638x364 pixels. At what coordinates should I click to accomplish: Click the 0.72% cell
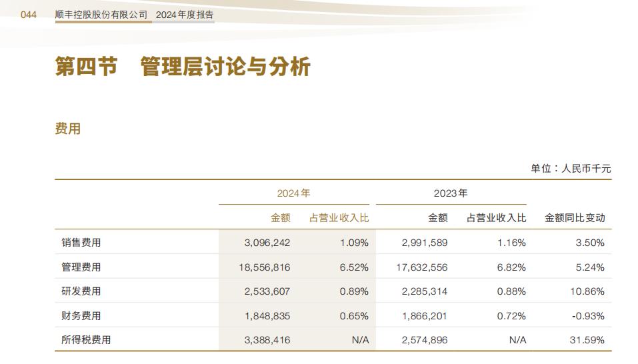click(511, 315)
